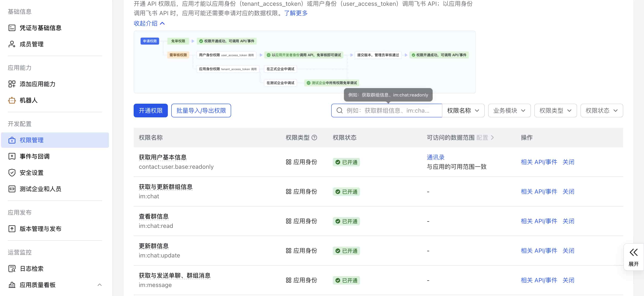Go to 测试企业和人员 menu item
Image resolution: width=644 pixels, height=296 pixels.
pos(40,189)
